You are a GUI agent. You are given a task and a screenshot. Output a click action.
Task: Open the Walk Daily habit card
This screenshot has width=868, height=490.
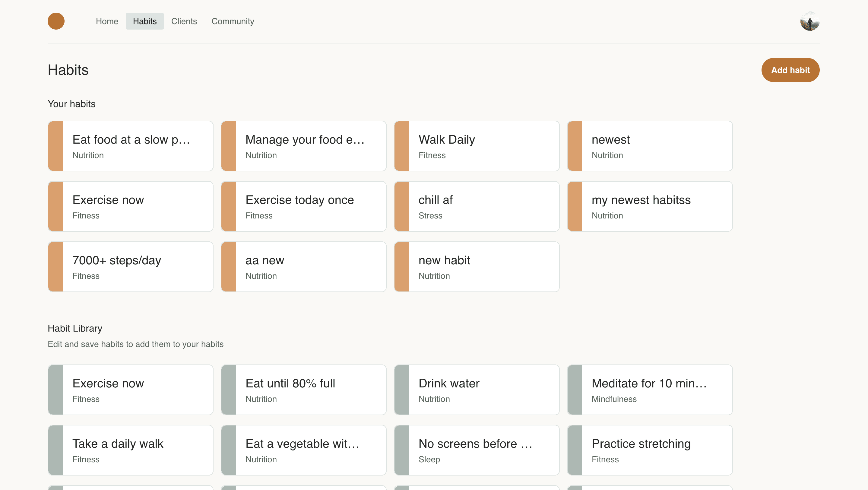coord(477,146)
